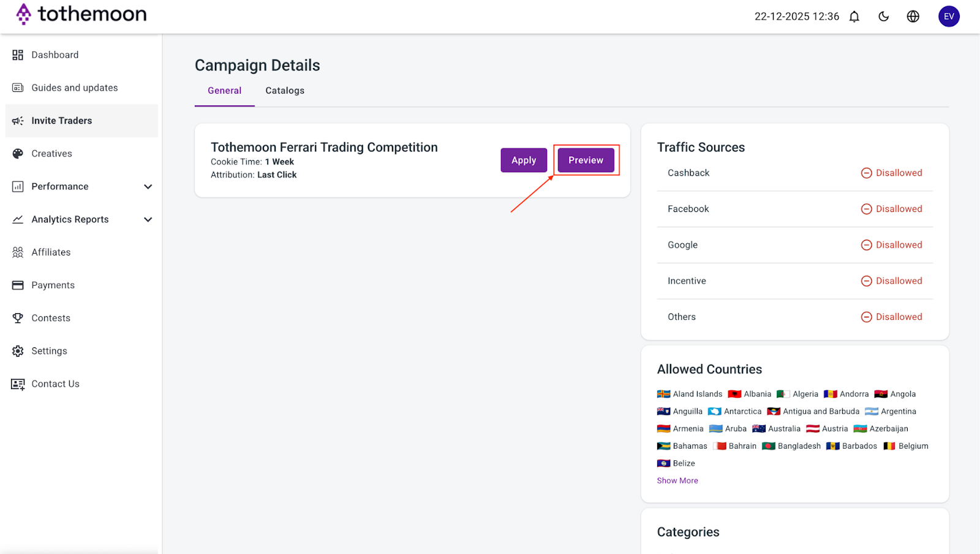The image size is (980, 554).
Task: Click Cashback disallowed status icon
Action: pyautogui.click(x=866, y=173)
